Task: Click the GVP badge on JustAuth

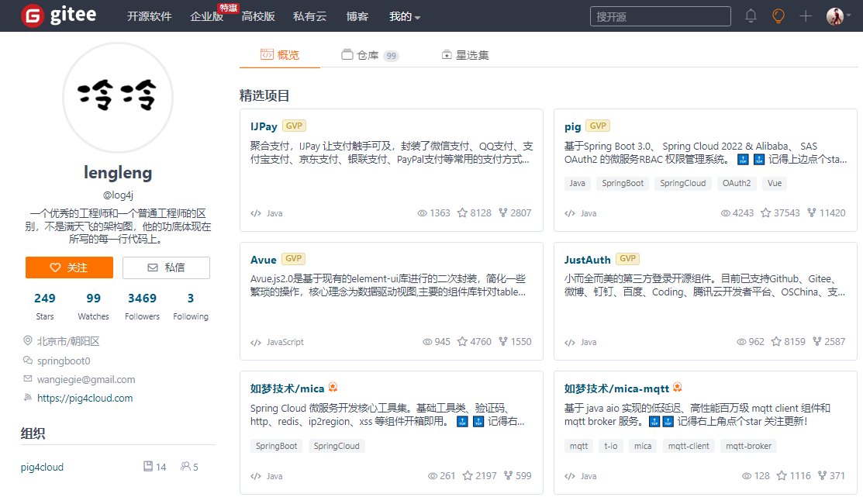Action: coord(627,259)
